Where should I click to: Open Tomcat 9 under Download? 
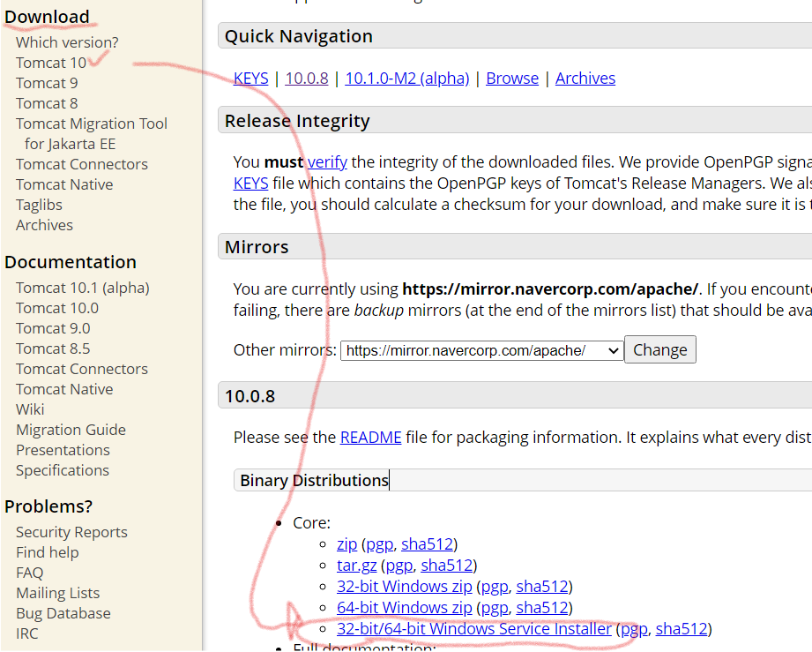pos(47,83)
